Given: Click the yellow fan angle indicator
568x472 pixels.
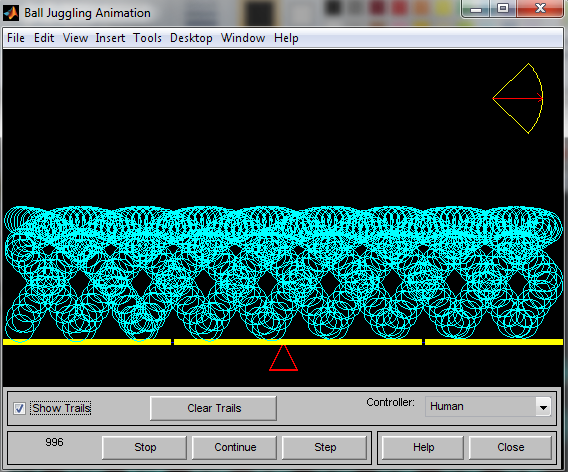Looking at the screenshot, I should 518,99.
